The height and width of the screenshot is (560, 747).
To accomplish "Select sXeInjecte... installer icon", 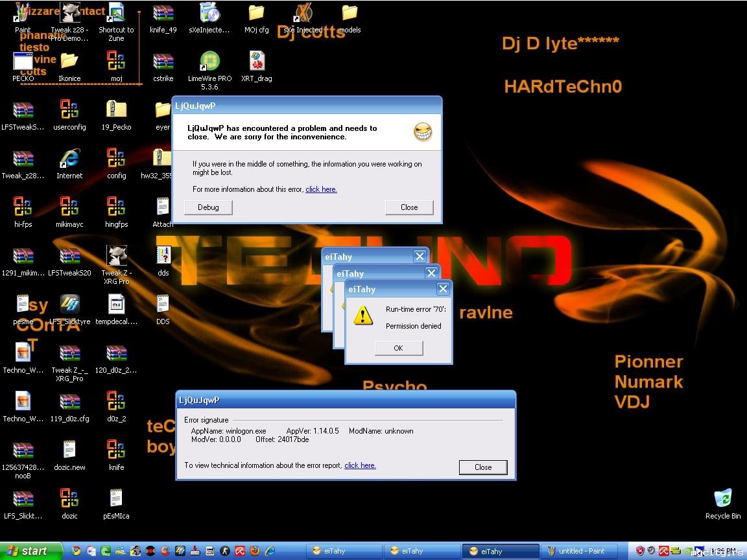I will [209, 18].
